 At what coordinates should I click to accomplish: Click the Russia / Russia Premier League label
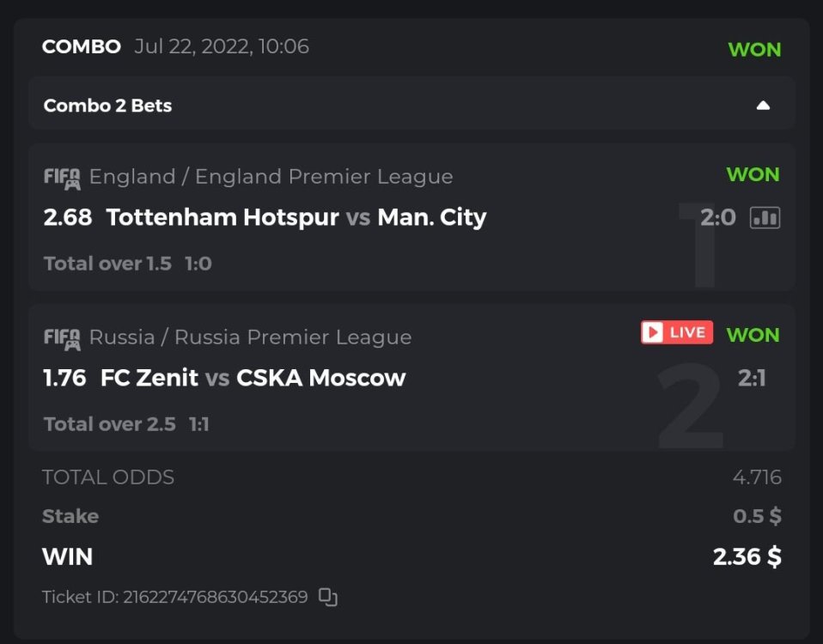pos(250,337)
